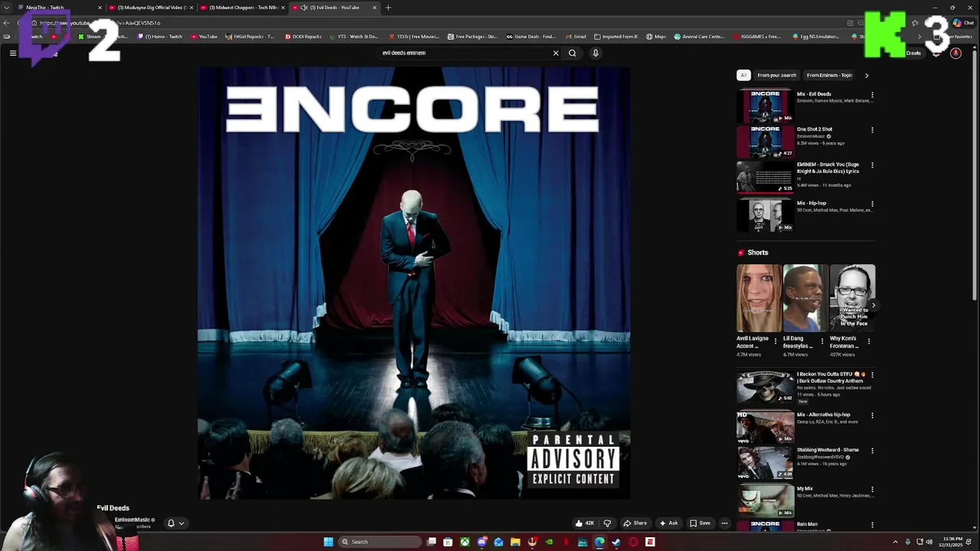Dislike the Evil Deeds video
This screenshot has width=980, height=551.
point(607,523)
